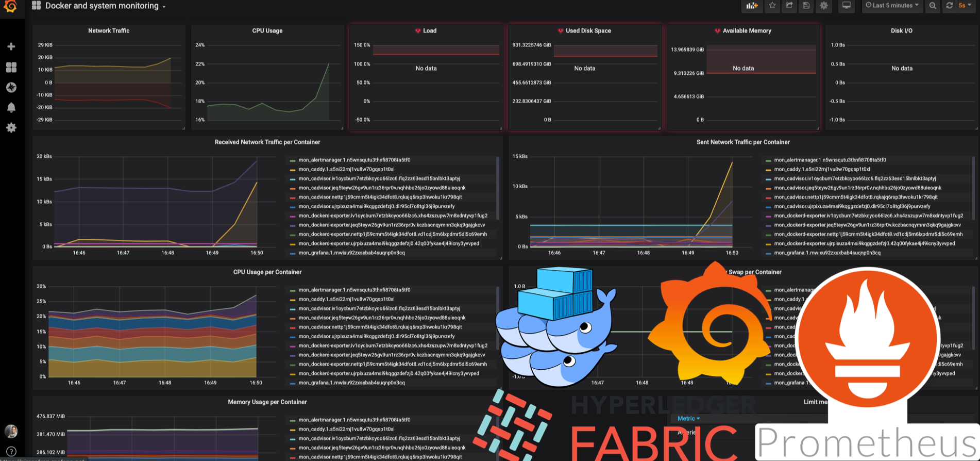
Task: Toggle mon_grafana in CPU Usage per Container legend
Action: (351, 383)
